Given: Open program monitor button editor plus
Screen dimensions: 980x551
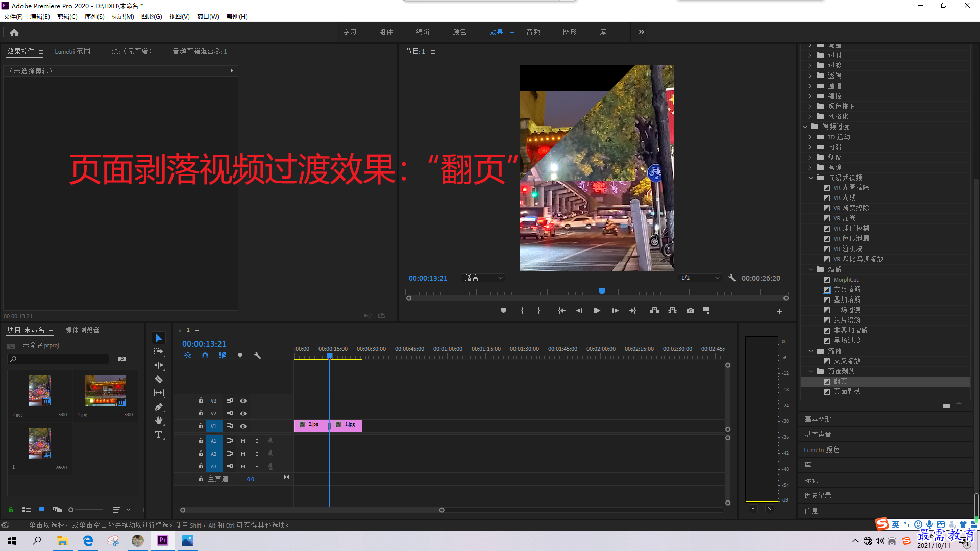Looking at the screenshot, I should (779, 311).
